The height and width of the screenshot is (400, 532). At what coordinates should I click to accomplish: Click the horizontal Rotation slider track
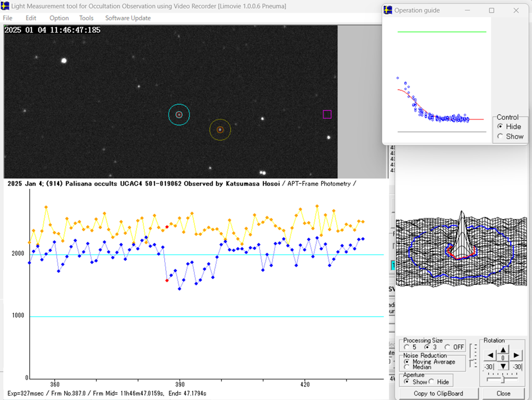pyautogui.click(x=502, y=379)
